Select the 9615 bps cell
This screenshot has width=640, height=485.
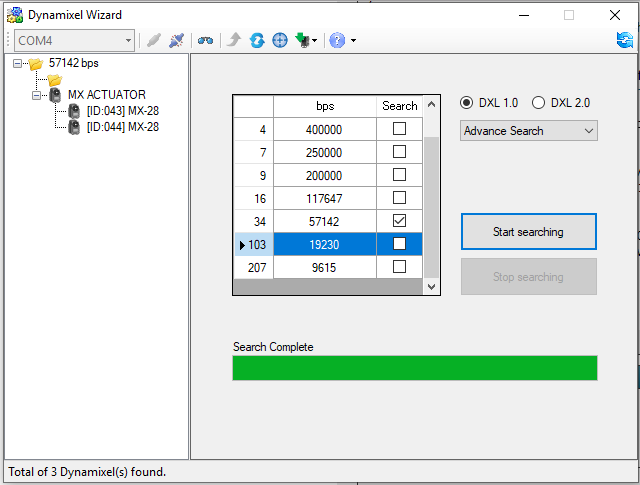click(325, 267)
